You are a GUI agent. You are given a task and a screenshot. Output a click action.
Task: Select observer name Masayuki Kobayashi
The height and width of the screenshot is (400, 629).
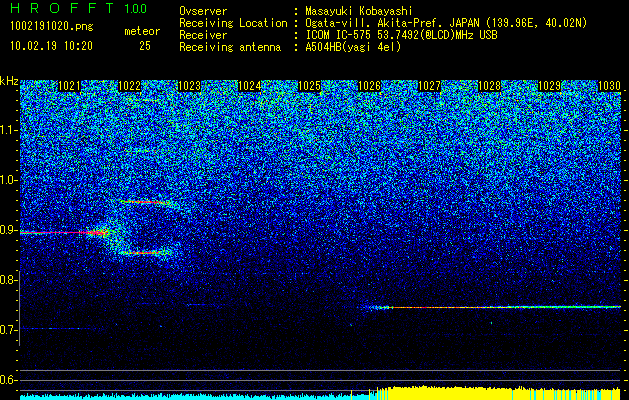click(358, 11)
